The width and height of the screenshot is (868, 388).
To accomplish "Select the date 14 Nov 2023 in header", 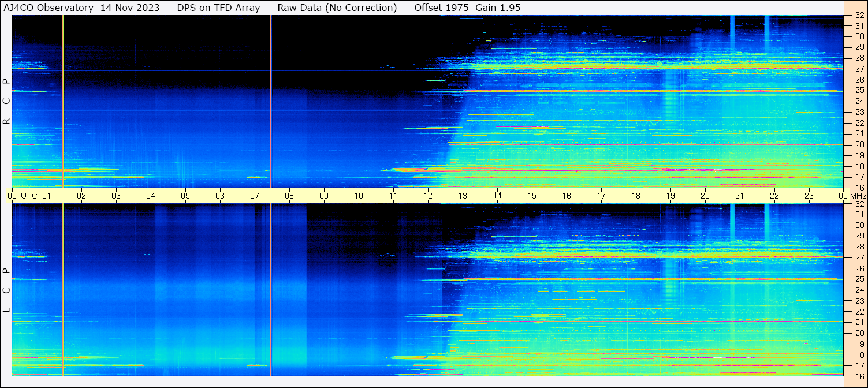I will [x=131, y=8].
